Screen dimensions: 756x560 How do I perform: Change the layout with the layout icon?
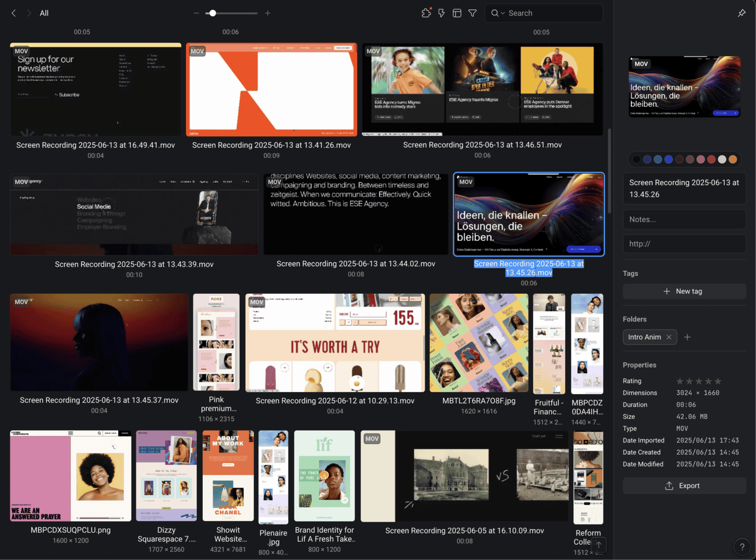pyautogui.click(x=457, y=13)
